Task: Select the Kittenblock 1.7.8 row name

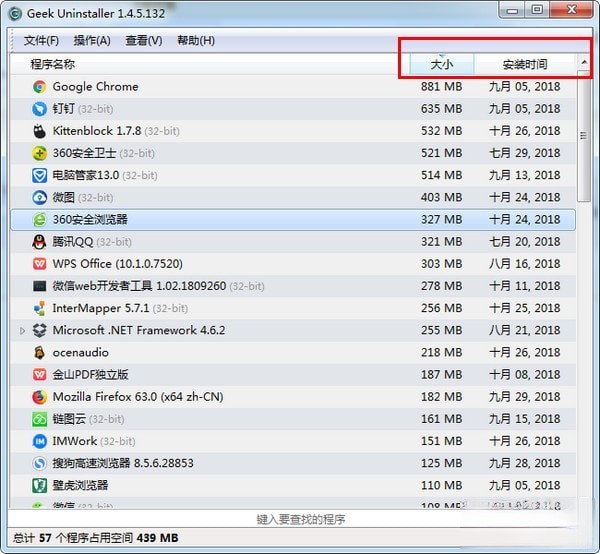Action: point(116,131)
